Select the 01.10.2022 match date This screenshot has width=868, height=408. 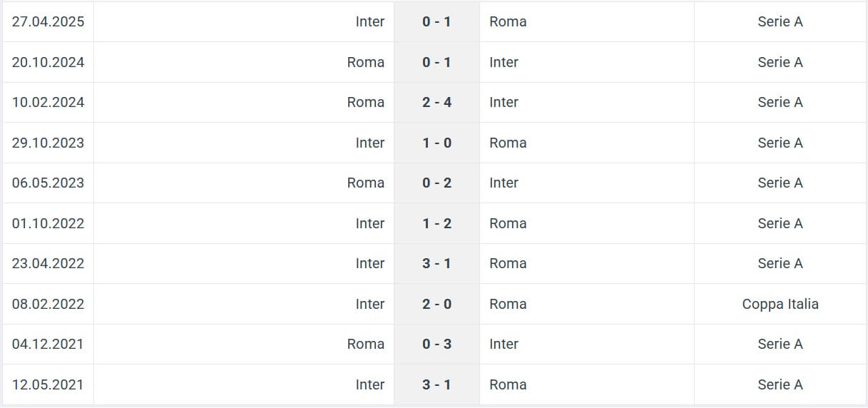click(x=48, y=223)
